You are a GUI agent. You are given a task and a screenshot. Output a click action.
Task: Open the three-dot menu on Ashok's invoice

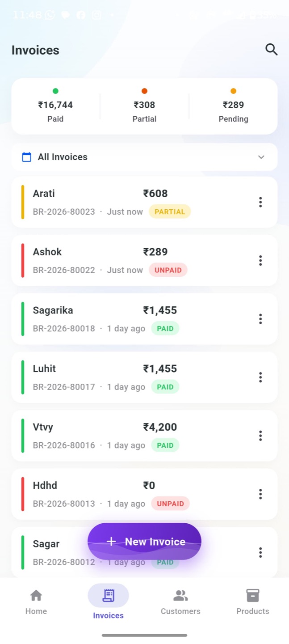(260, 260)
